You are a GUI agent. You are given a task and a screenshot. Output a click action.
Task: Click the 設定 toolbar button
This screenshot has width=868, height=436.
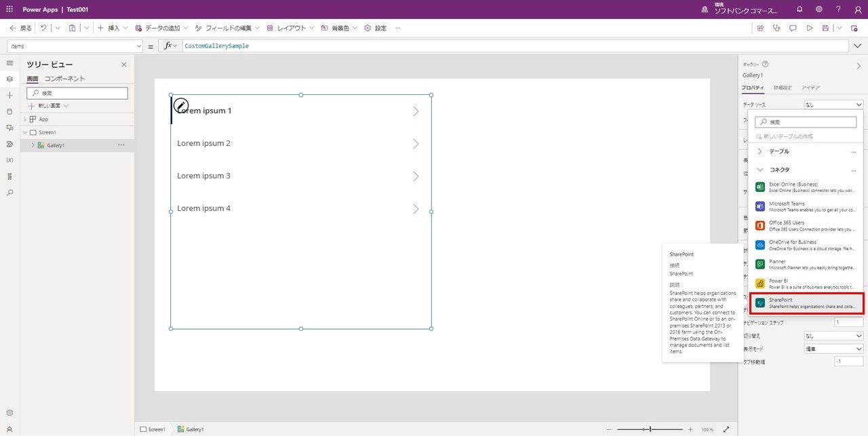[x=376, y=28]
